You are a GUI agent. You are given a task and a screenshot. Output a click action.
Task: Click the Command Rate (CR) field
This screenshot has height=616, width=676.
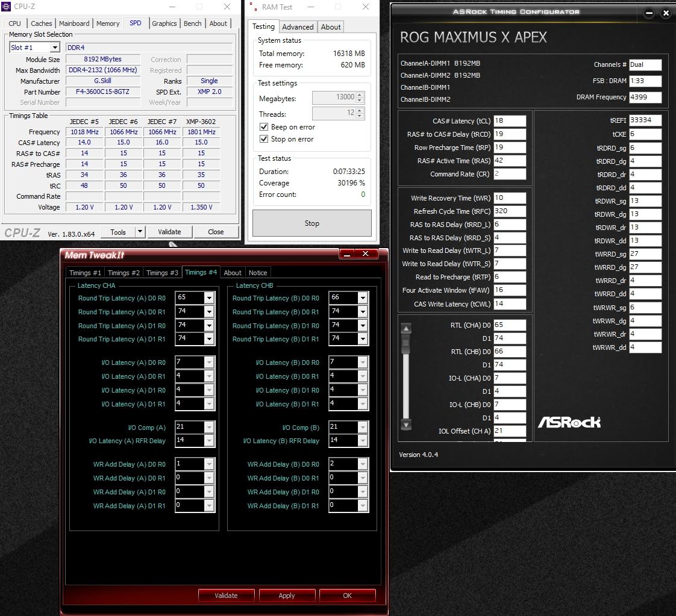[510, 174]
